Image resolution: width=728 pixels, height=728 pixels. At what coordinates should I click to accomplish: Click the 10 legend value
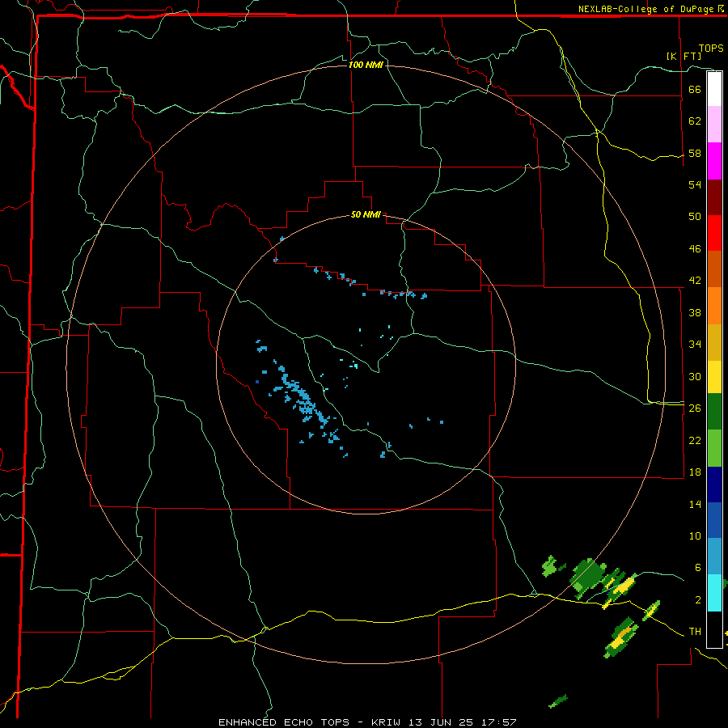pos(695,535)
